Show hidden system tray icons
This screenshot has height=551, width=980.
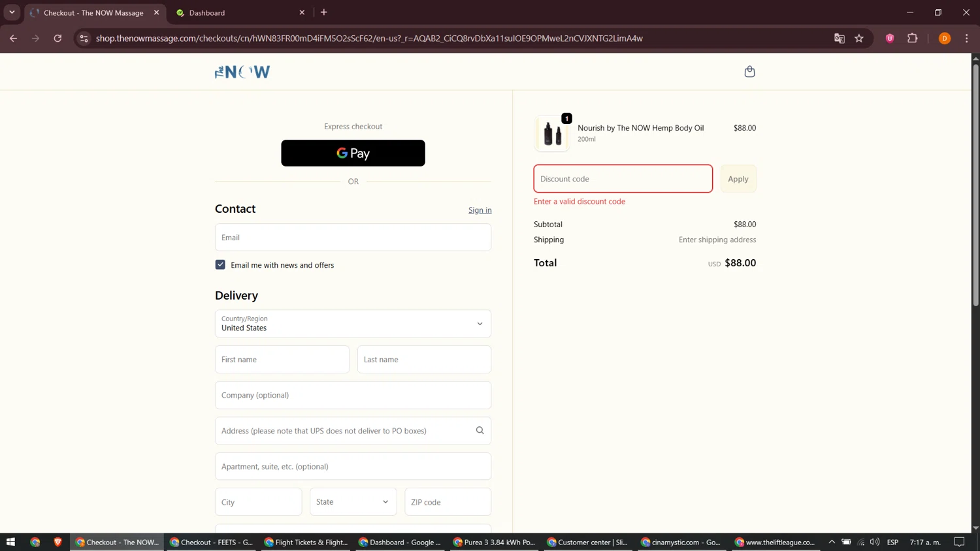pyautogui.click(x=832, y=542)
